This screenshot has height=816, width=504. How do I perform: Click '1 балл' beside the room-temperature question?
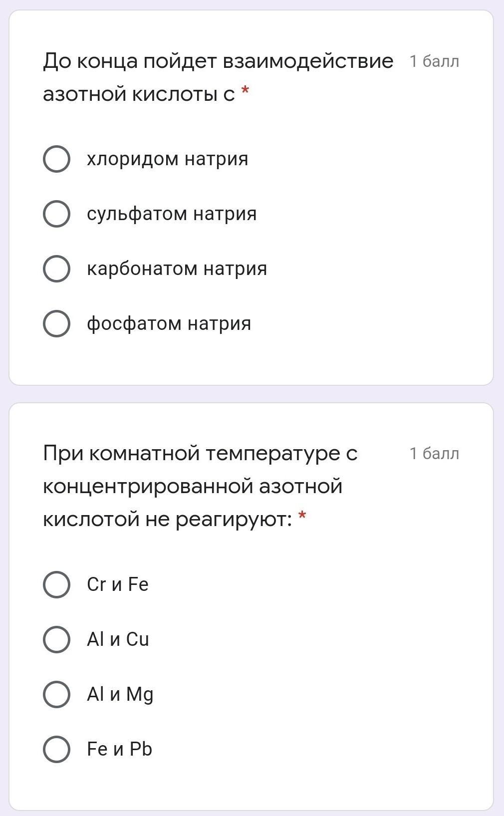point(434,454)
